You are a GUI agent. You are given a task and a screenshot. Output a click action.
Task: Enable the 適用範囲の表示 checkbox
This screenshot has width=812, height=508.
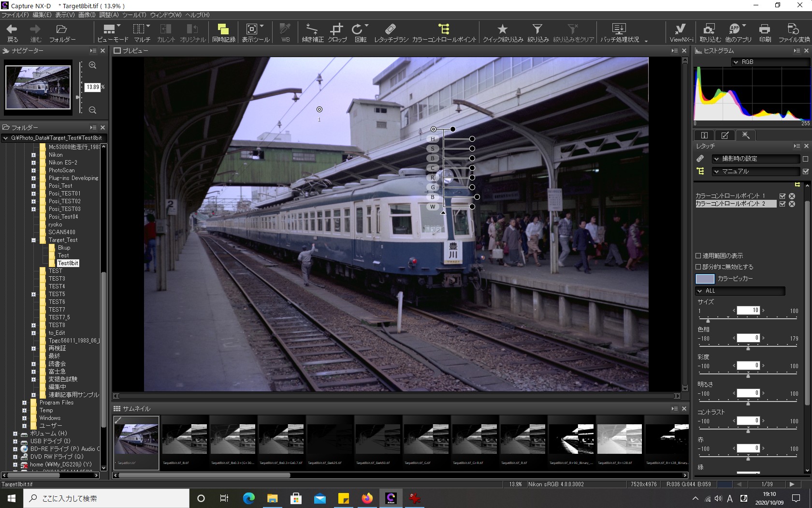pos(698,255)
